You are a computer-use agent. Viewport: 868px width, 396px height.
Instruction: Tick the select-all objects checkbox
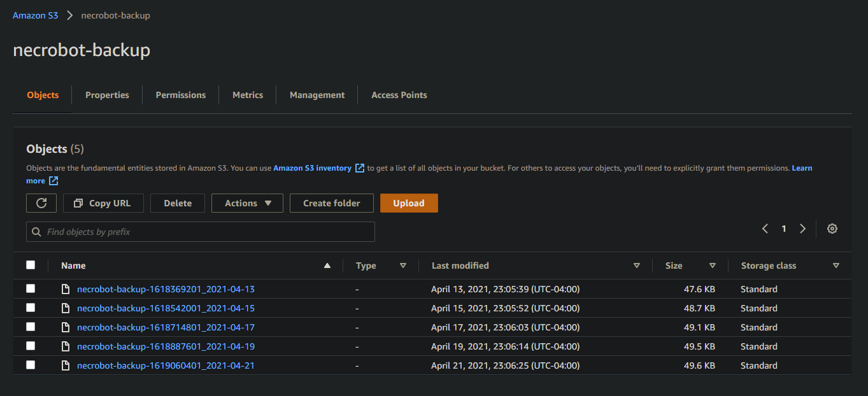(x=31, y=265)
